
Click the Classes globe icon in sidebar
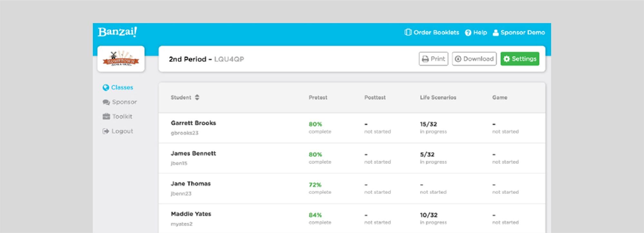click(106, 87)
